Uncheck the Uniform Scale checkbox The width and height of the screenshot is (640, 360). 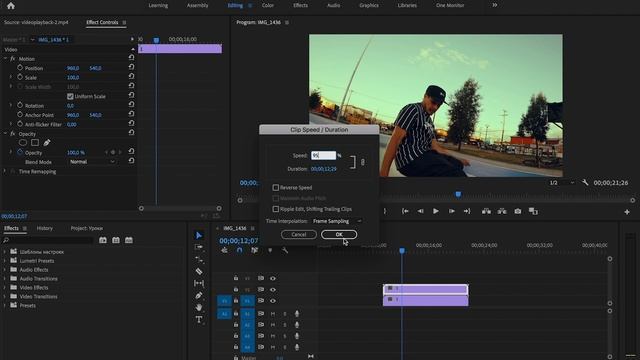70,96
